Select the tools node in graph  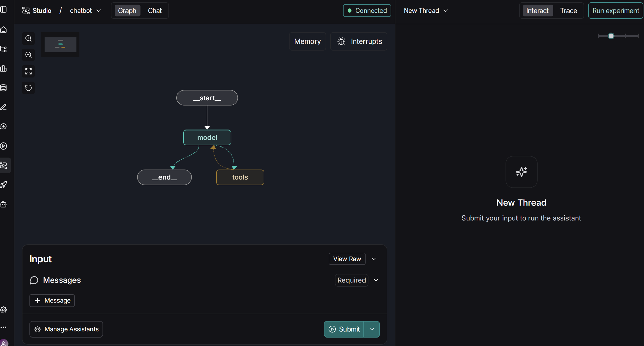tap(240, 177)
